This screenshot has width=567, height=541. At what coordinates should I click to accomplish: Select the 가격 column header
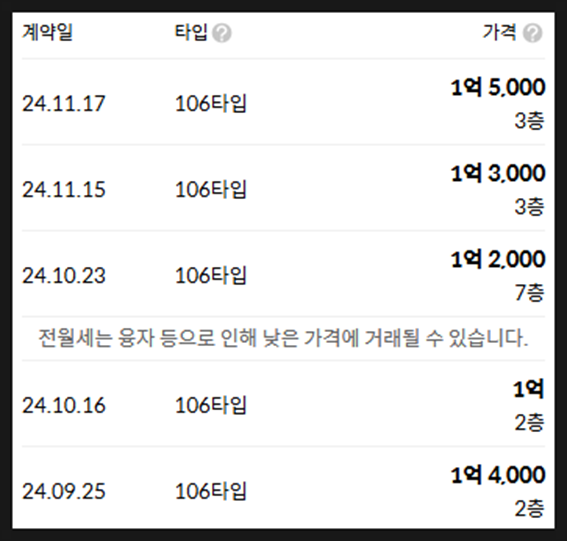coord(499,32)
